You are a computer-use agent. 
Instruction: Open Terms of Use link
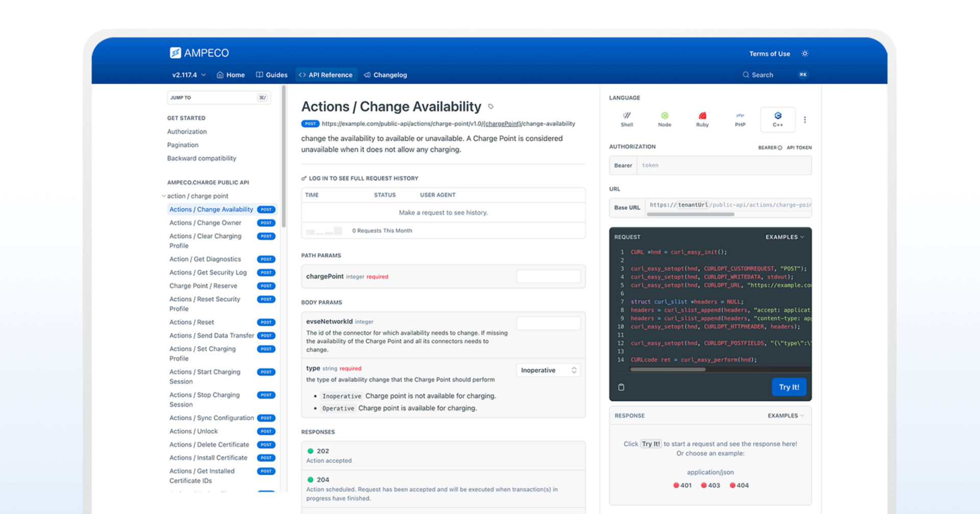point(769,54)
